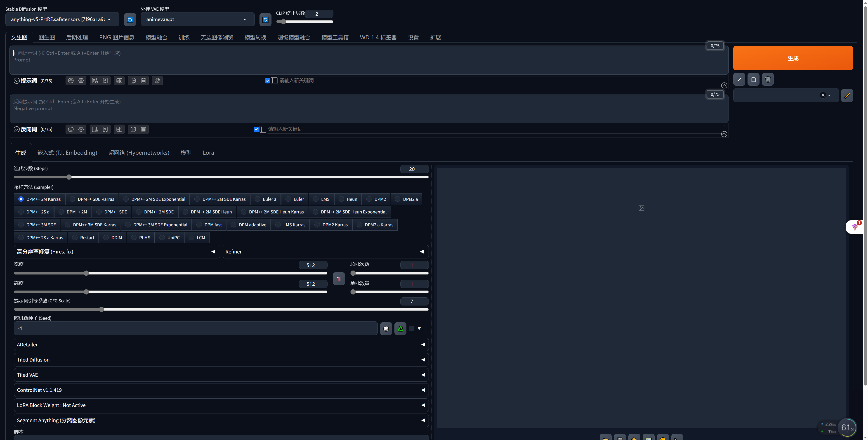
Task: Click the Seed input field showing -1
Action: click(x=196, y=328)
